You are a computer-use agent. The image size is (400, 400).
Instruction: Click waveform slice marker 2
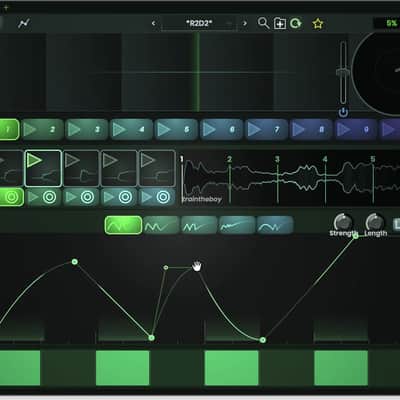coord(230,159)
